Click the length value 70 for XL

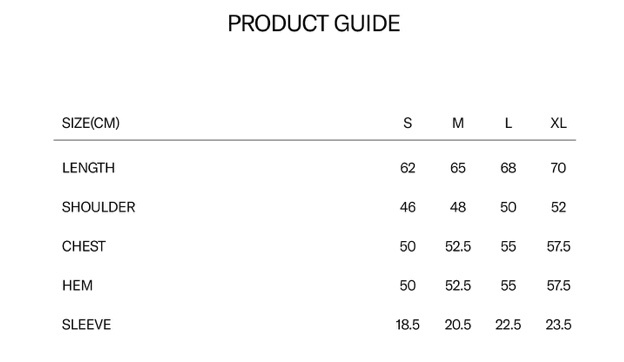(x=558, y=168)
